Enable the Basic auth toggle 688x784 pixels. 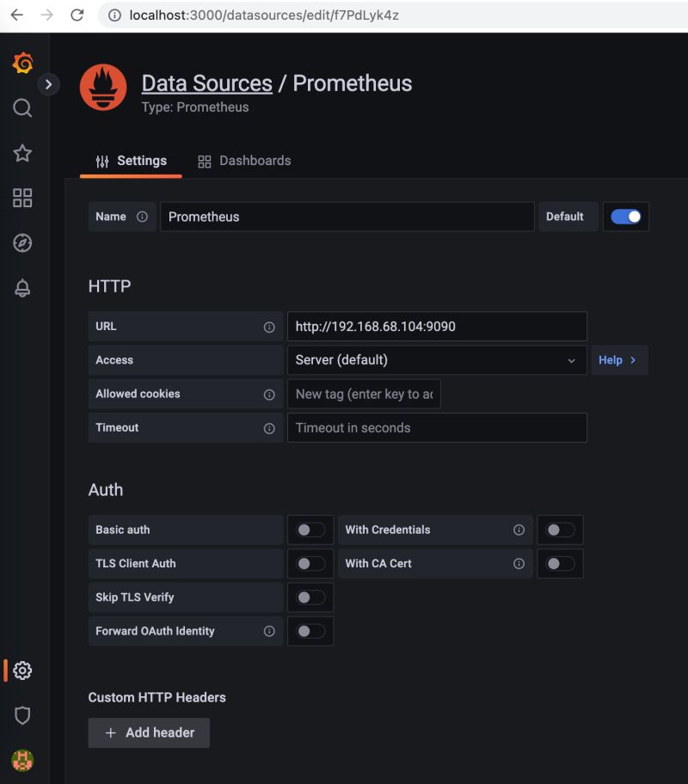310,530
